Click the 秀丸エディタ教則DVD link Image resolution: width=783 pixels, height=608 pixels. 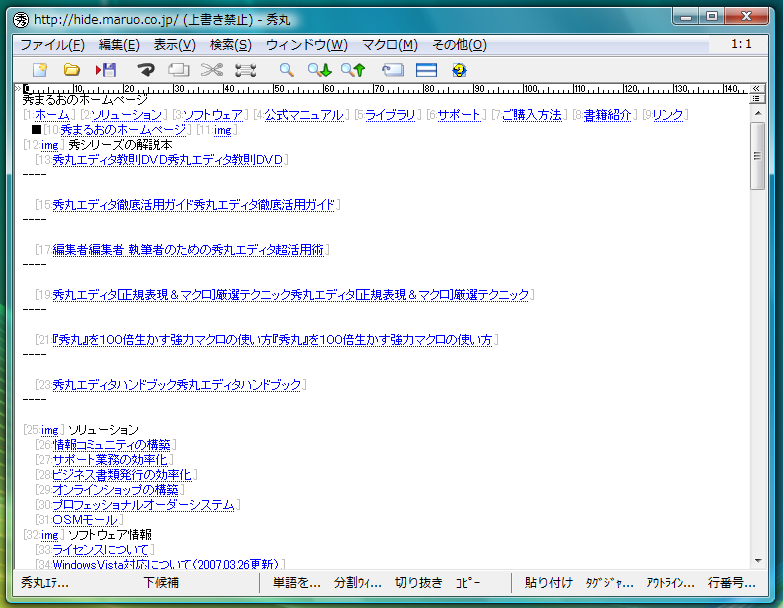tap(168, 160)
